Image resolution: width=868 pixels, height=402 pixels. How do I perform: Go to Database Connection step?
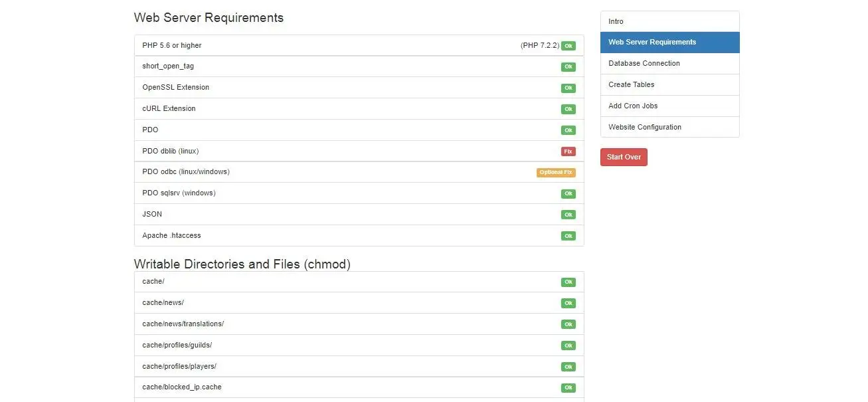pyautogui.click(x=669, y=63)
